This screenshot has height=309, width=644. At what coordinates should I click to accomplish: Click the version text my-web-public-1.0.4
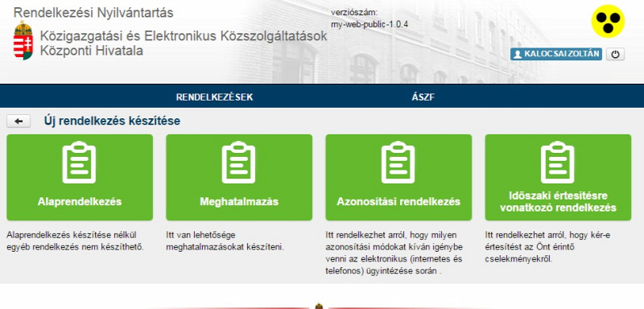tap(369, 24)
